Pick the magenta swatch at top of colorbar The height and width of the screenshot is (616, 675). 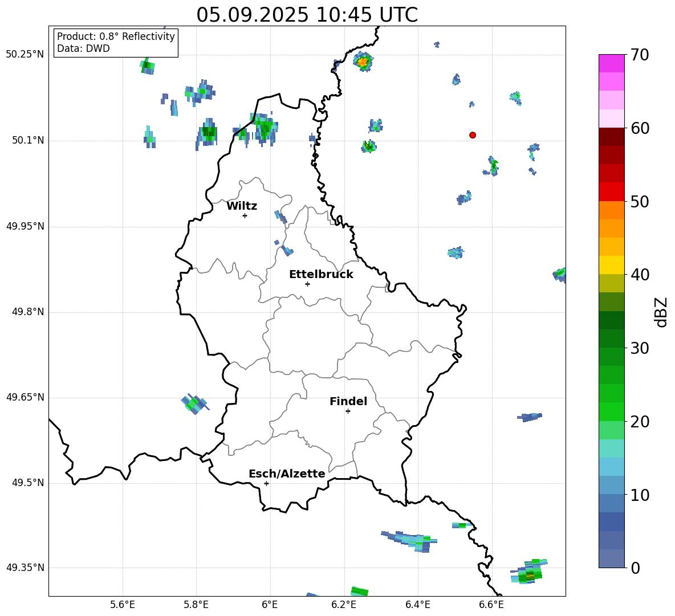612,63
